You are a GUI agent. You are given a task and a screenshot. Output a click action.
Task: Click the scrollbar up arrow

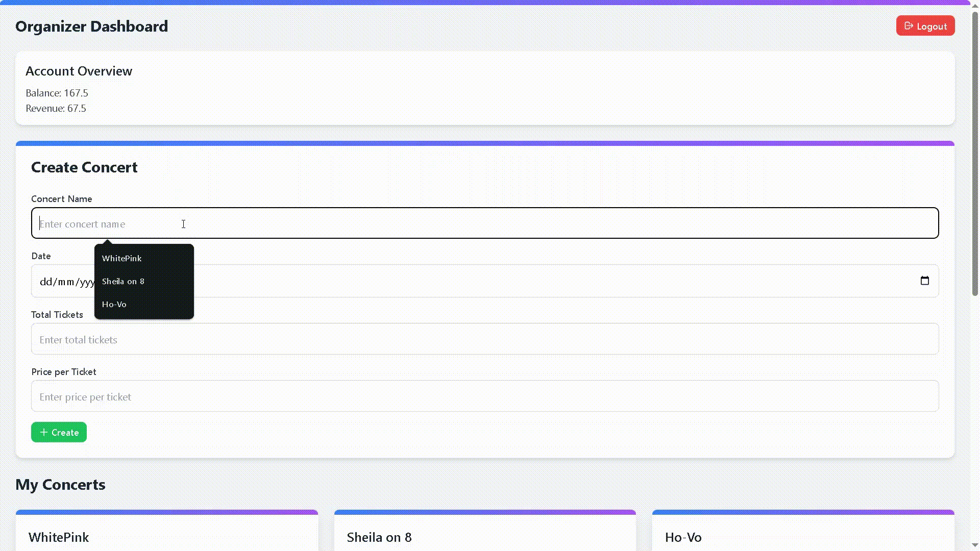[975, 5]
